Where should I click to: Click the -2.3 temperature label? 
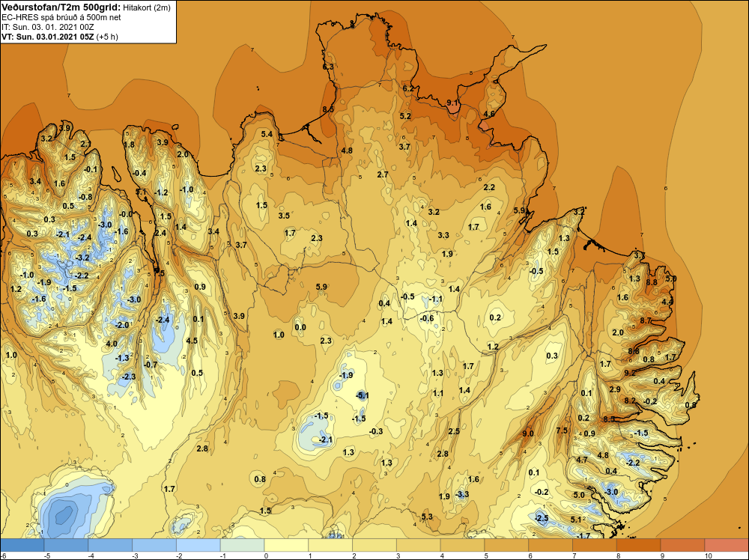(129, 377)
